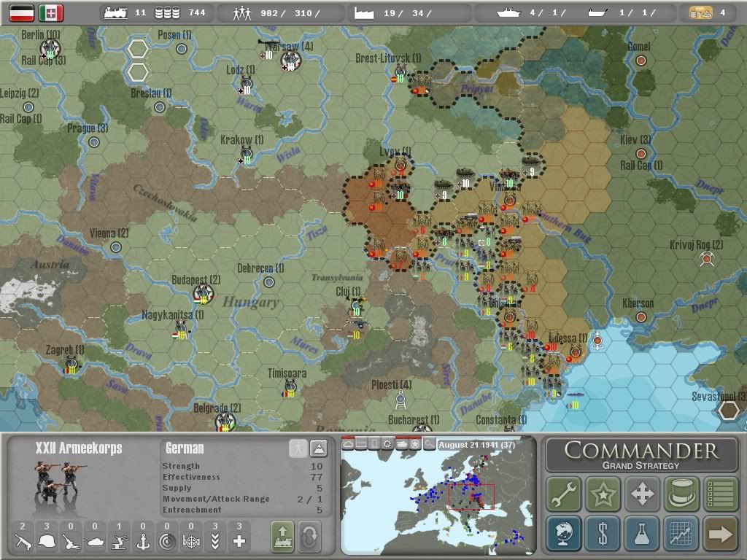This screenshot has height=560, width=747.
Task: Click the plus cross stat icon
Action: (239, 542)
